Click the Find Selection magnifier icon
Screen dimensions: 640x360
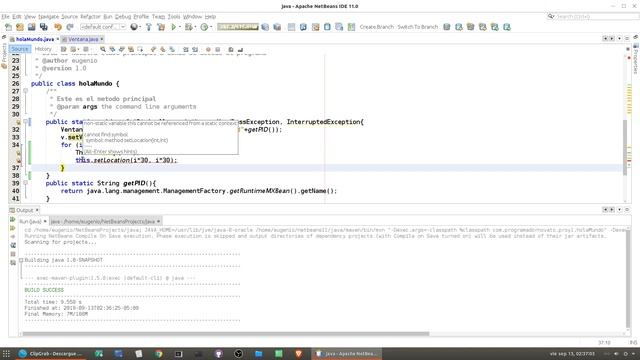click(x=103, y=49)
